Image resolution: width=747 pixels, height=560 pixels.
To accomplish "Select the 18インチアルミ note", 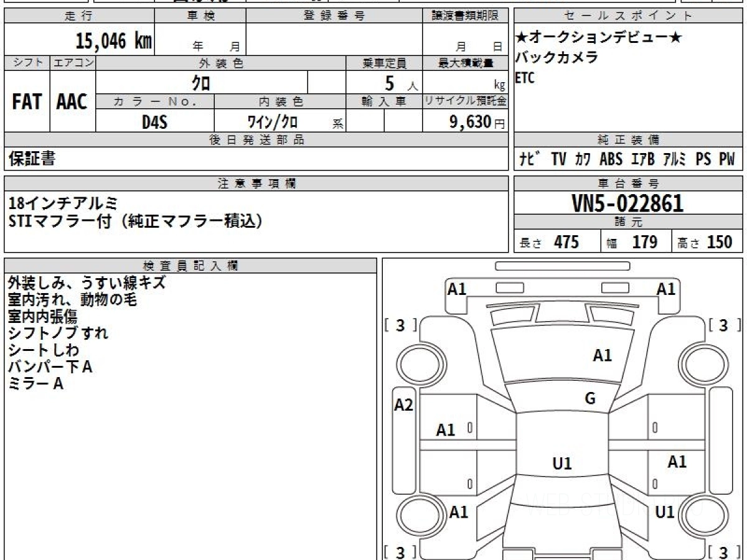I will [x=63, y=203].
